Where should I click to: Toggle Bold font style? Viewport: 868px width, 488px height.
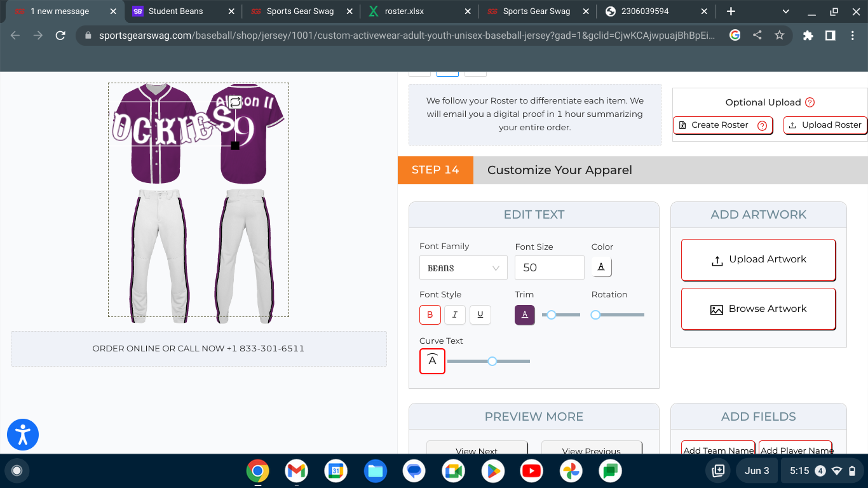tap(430, 315)
